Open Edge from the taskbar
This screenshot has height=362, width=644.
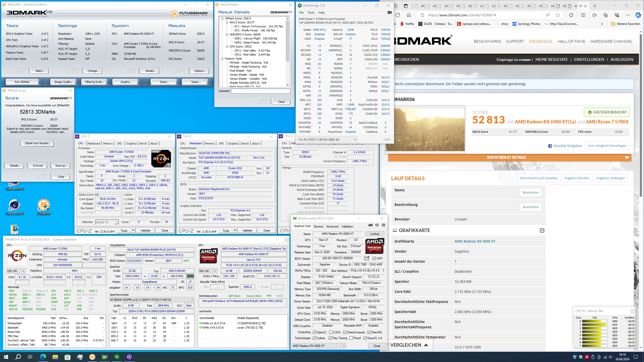(x=43, y=357)
